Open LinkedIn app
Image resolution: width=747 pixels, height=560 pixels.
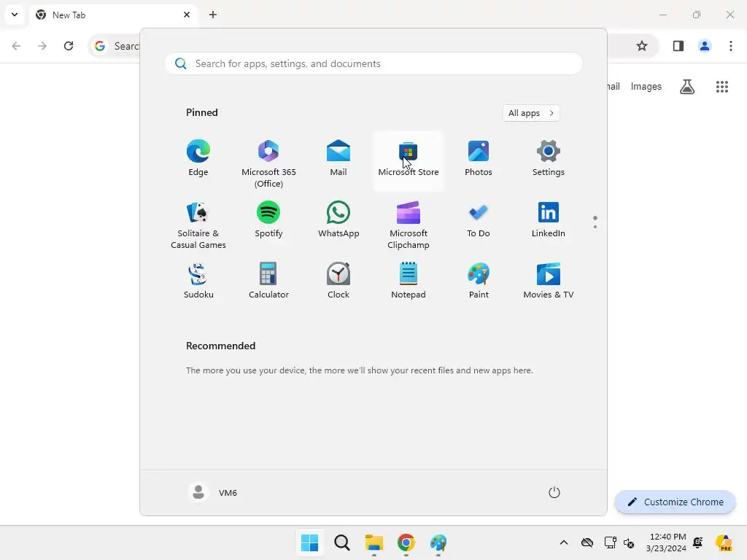(x=549, y=220)
